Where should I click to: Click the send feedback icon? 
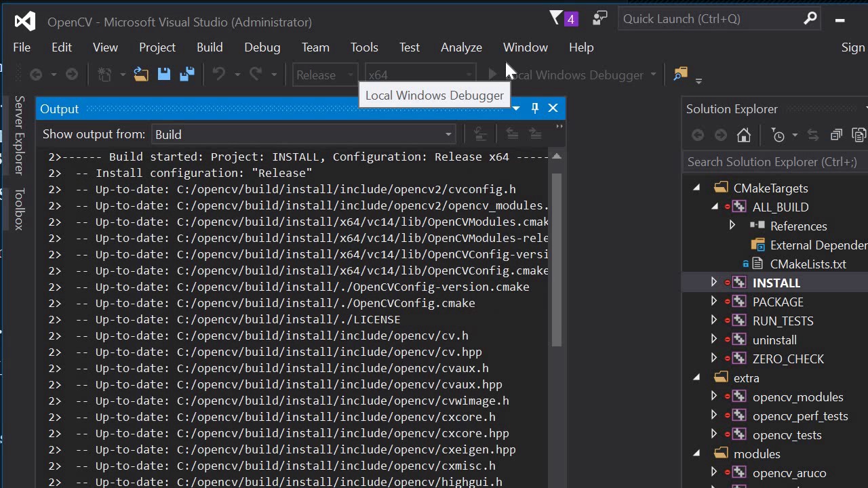pos(599,18)
